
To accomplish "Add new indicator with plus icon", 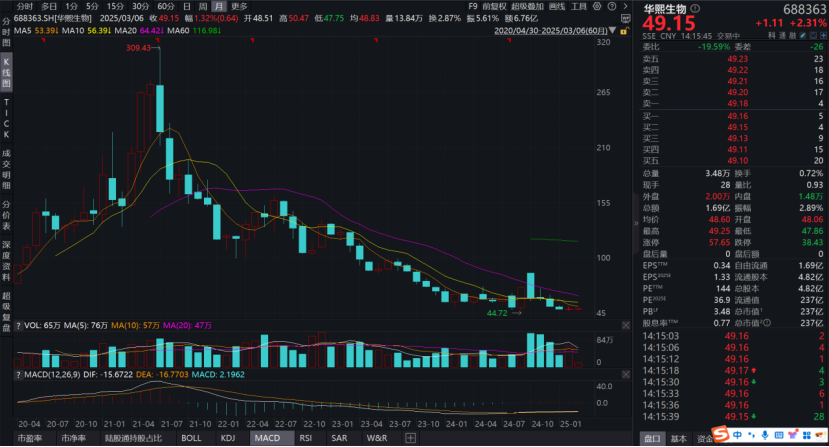I will tap(410, 438).
